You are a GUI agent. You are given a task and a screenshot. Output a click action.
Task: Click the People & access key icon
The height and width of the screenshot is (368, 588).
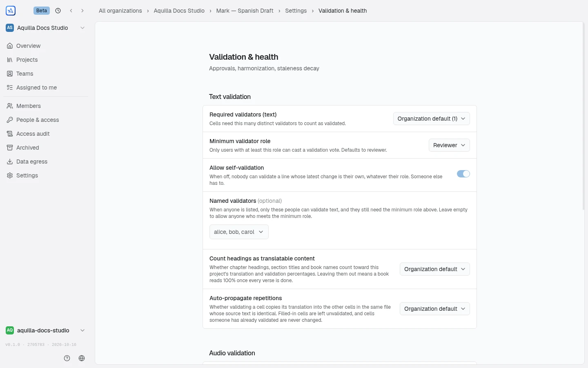point(10,120)
